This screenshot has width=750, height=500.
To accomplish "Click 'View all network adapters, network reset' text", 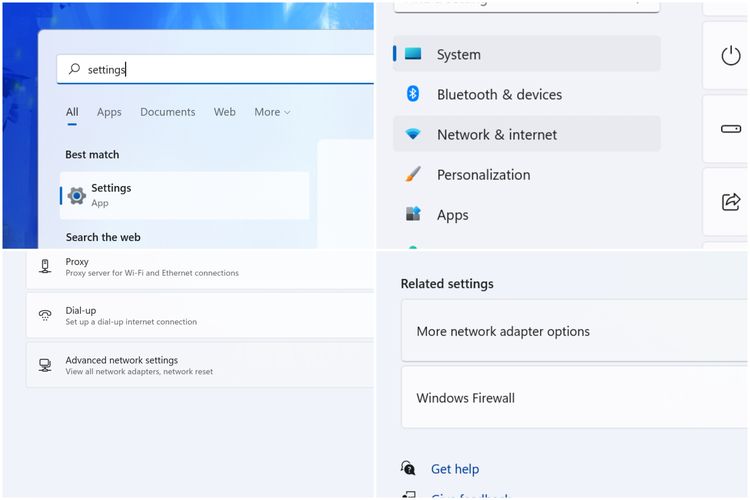I will pyautogui.click(x=139, y=372).
